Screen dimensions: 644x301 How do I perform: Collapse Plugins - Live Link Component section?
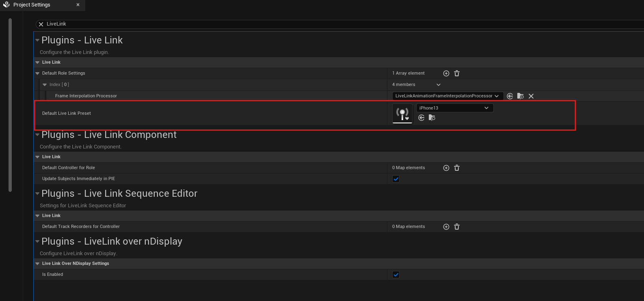point(37,135)
